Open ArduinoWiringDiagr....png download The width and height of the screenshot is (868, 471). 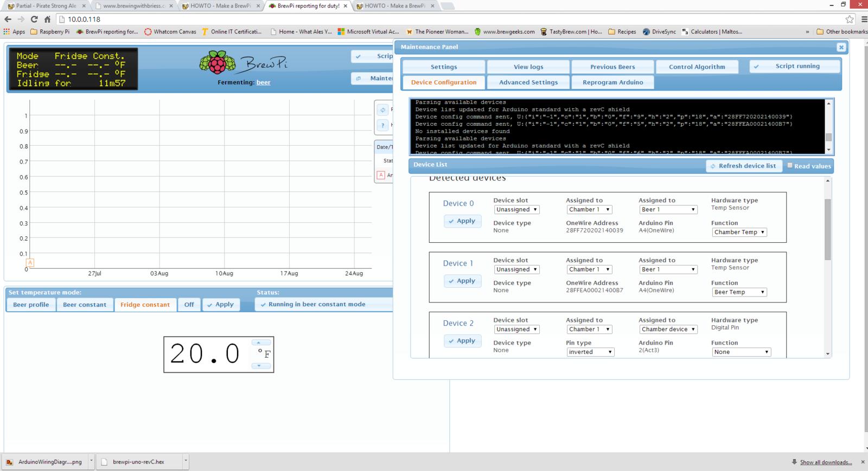coord(44,462)
